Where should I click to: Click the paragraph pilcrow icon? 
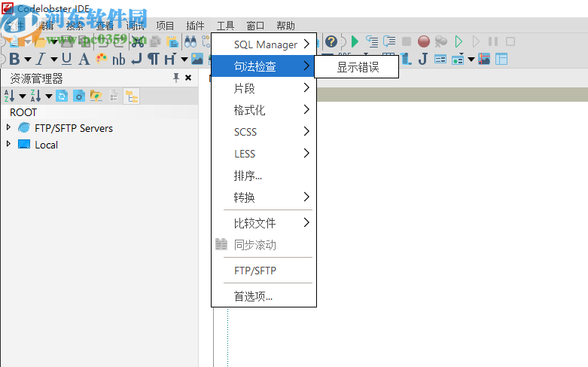point(154,60)
